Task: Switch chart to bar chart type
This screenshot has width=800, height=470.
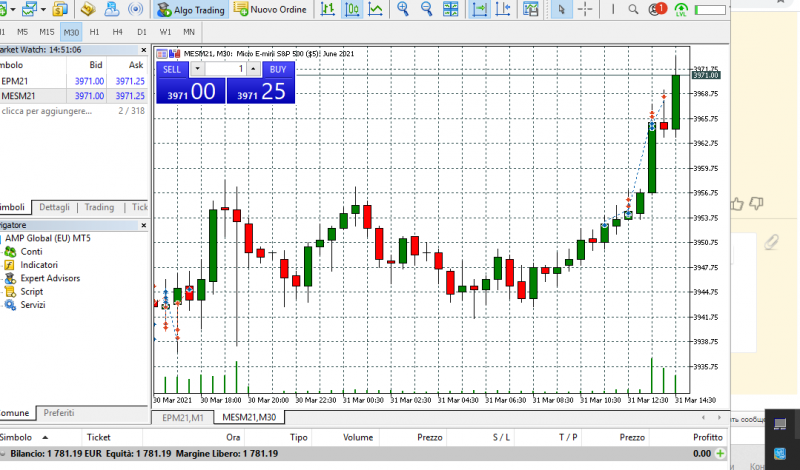Action: (x=328, y=9)
